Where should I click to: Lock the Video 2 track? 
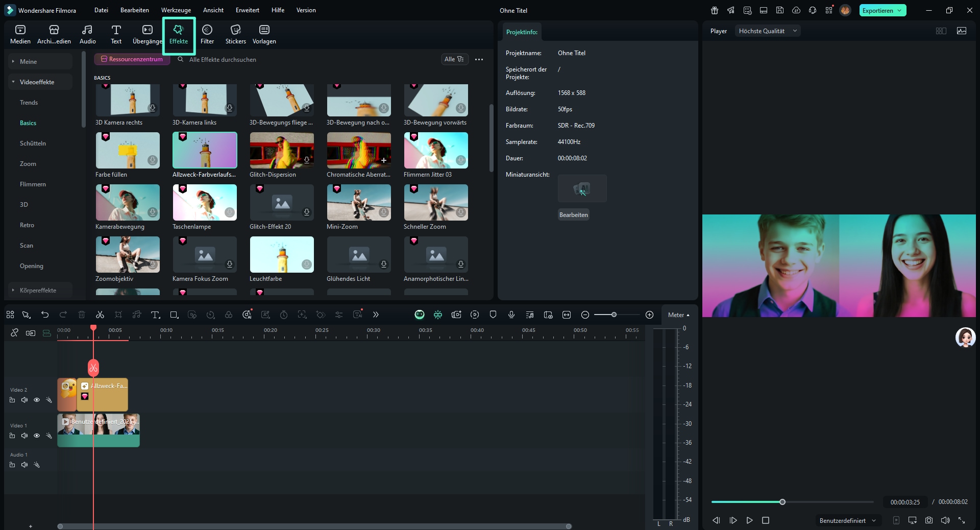12,400
